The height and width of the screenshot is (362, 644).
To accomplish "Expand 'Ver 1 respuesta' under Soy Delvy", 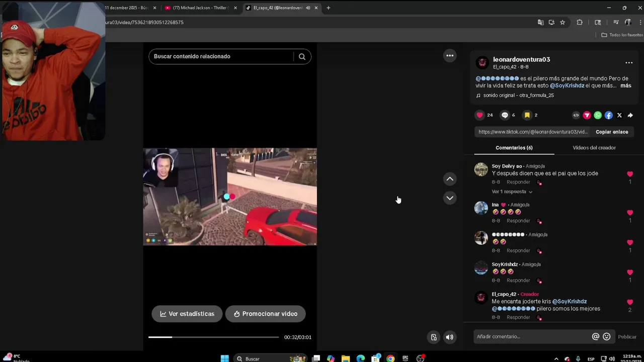I will pos(512,192).
